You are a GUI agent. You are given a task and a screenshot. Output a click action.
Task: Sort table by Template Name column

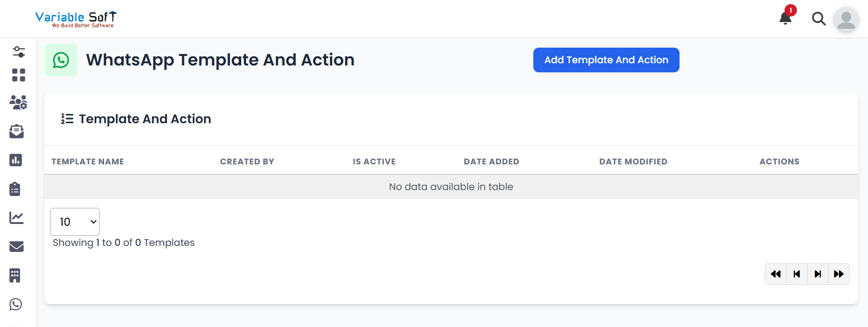point(88,162)
